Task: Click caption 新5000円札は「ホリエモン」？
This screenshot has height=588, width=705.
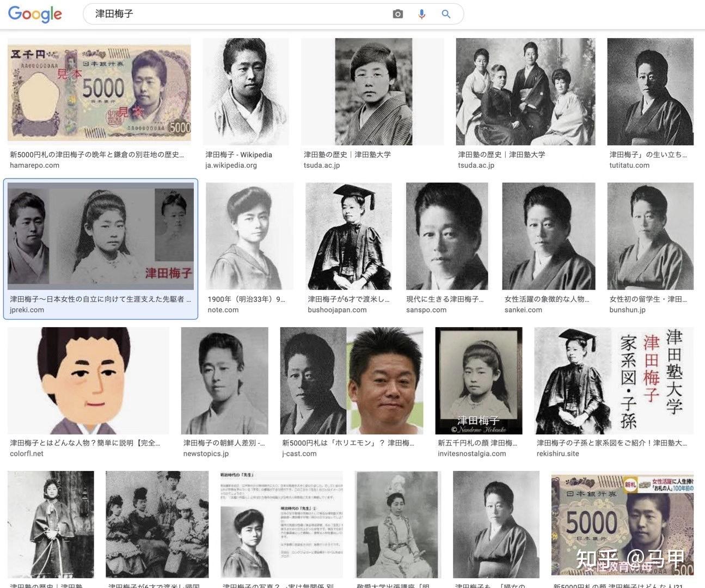Action: click(x=348, y=443)
